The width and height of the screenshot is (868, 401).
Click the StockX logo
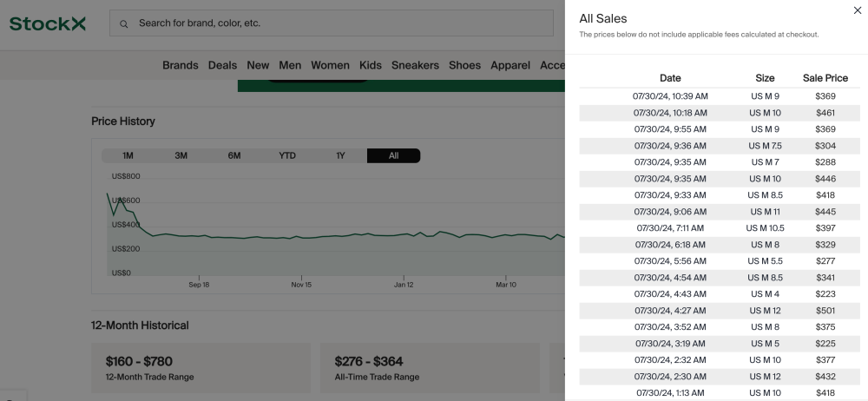[x=48, y=23]
